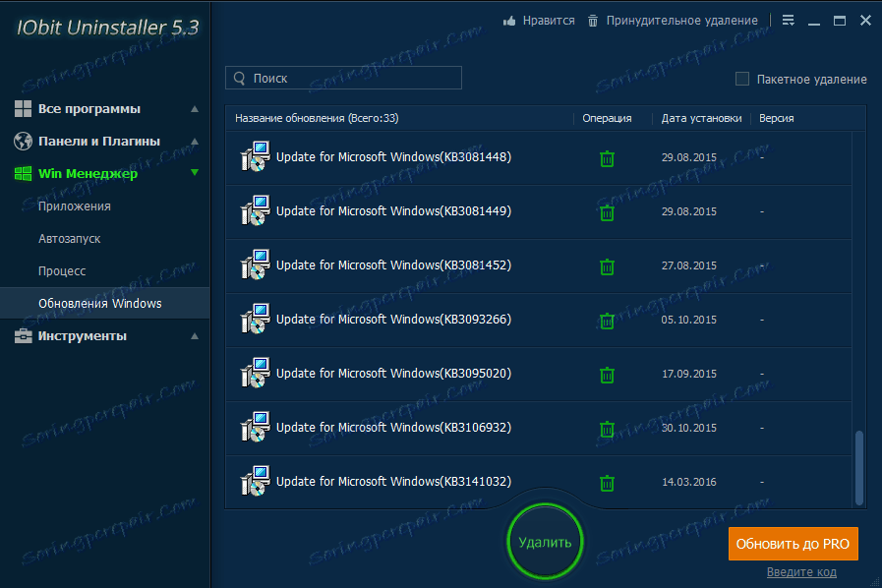Screen dimensions: 882x588
Task: Open the Автозапуск section
Action: 69,239
